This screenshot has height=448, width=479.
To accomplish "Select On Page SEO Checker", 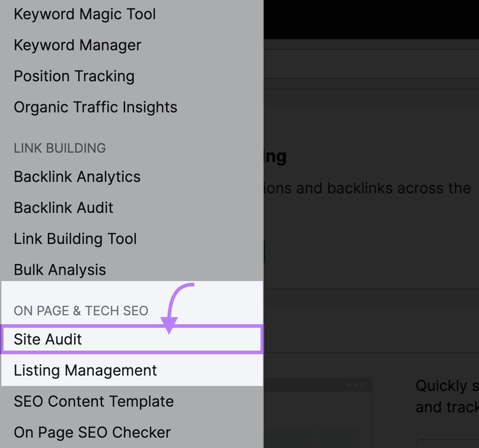I will pos(92,433).
